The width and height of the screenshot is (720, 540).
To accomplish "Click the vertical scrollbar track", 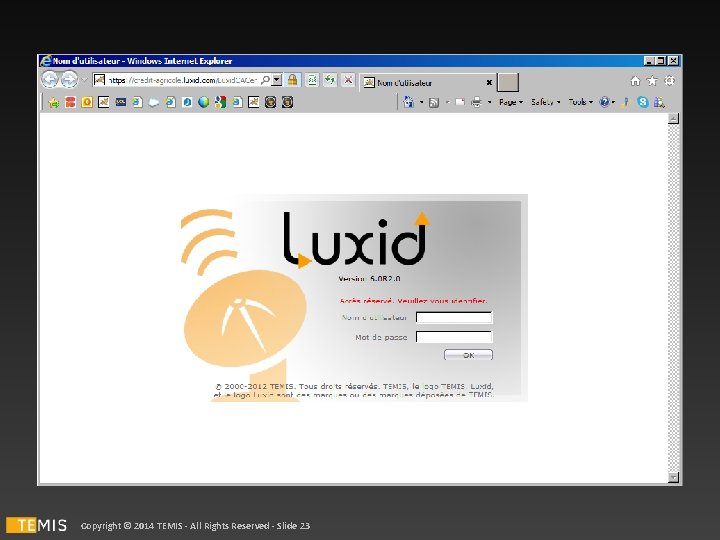I will tap(673, 298).
